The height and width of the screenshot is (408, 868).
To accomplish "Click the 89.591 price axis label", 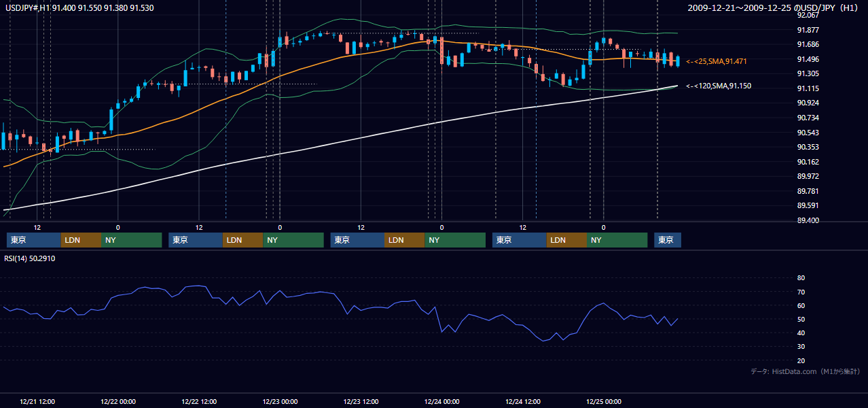I will 808,205.
